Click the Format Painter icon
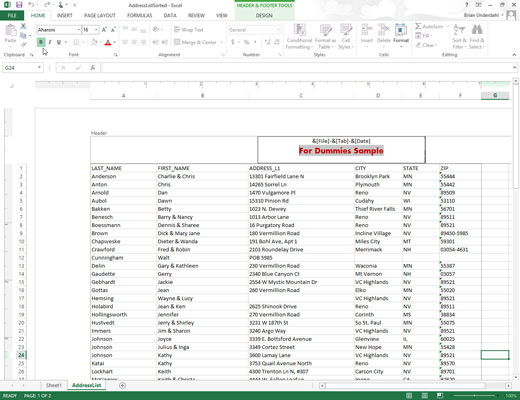Screen dimensions: 520x400 point(23,44)
